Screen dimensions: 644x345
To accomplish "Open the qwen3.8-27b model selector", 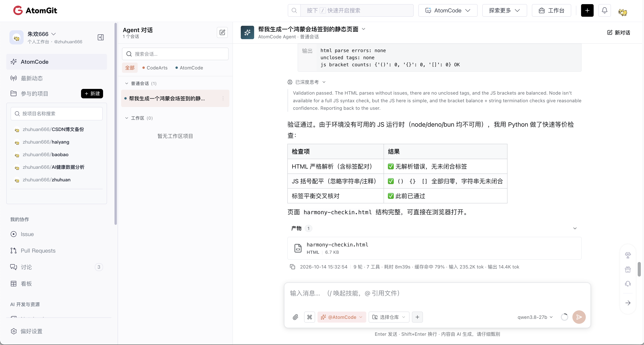I will [535, 317].
